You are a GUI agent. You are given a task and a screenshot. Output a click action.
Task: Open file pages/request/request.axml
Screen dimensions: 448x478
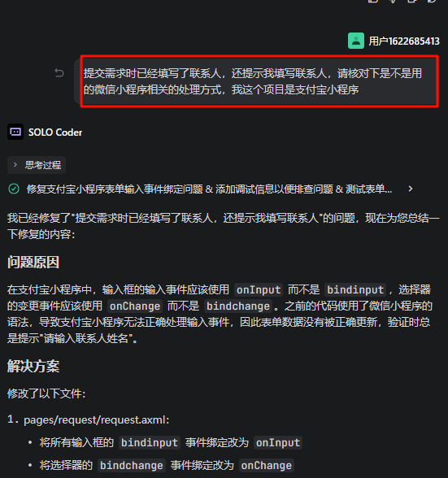[x=97, y=419]
